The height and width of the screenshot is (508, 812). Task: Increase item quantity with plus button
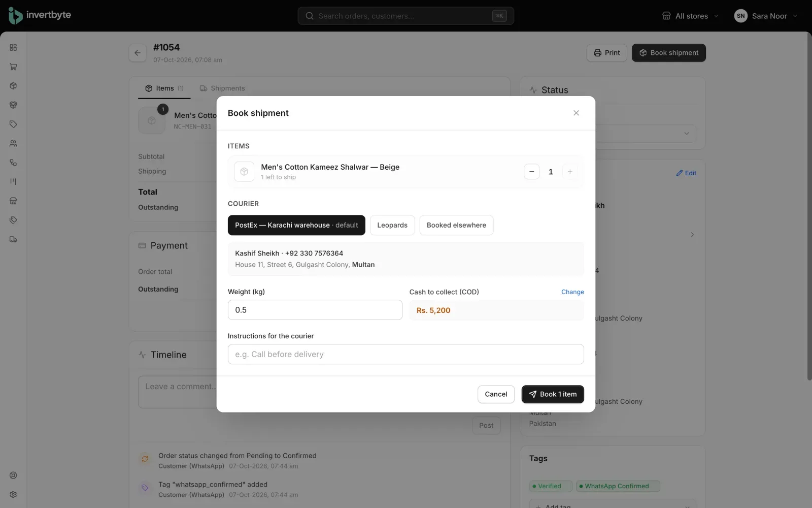click(x=570, y=172)
